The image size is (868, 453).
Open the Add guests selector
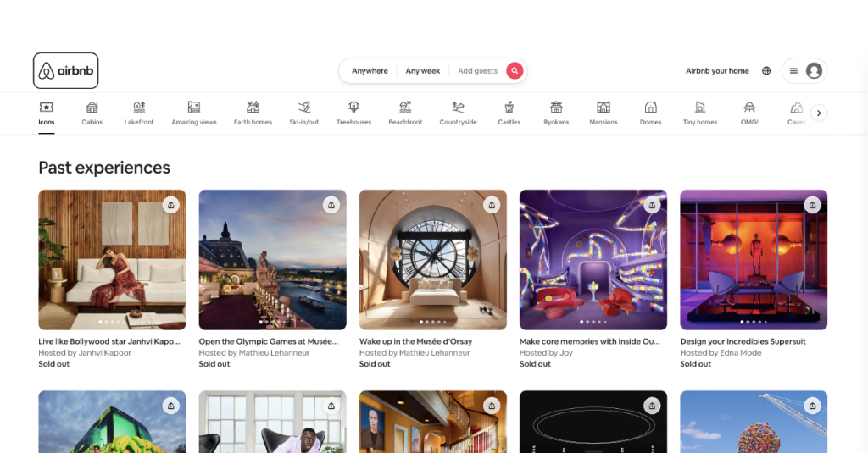coord(477,71)
